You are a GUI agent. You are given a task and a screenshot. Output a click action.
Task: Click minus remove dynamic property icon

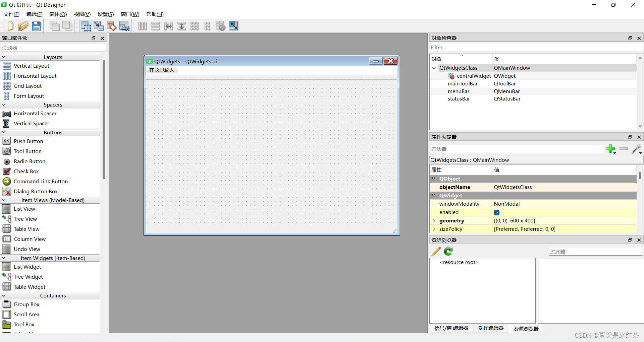point(624,149)
